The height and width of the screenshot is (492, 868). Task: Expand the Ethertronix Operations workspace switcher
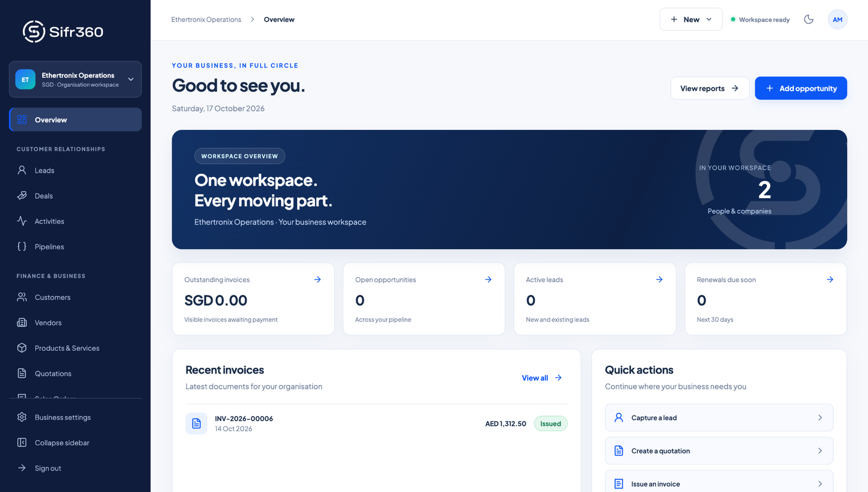pos(75,79)
